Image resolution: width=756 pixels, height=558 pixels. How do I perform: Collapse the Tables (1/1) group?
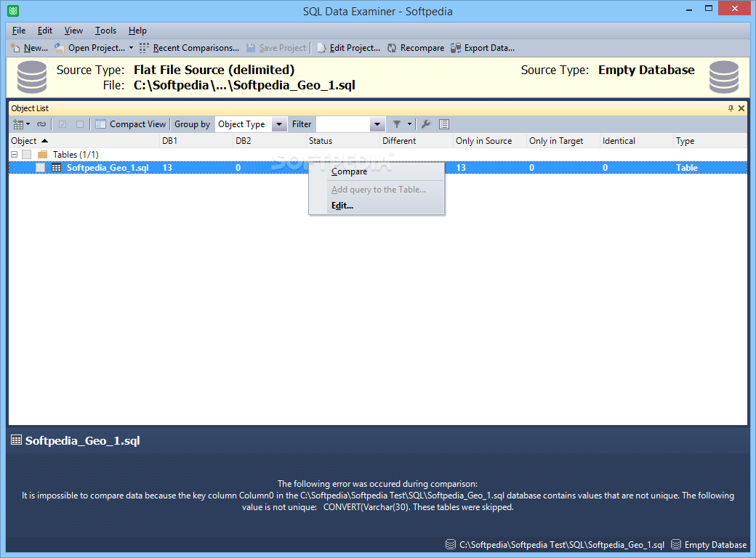pyautogui.click(x=15, y=155)
